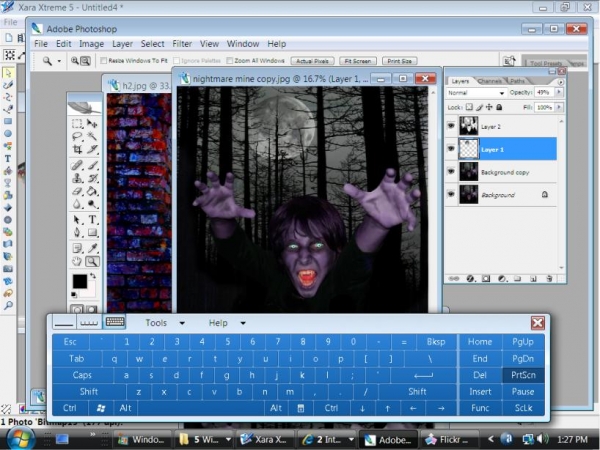Click the add layer mask icon
600x450 pixels.
[x=486, y=279]
